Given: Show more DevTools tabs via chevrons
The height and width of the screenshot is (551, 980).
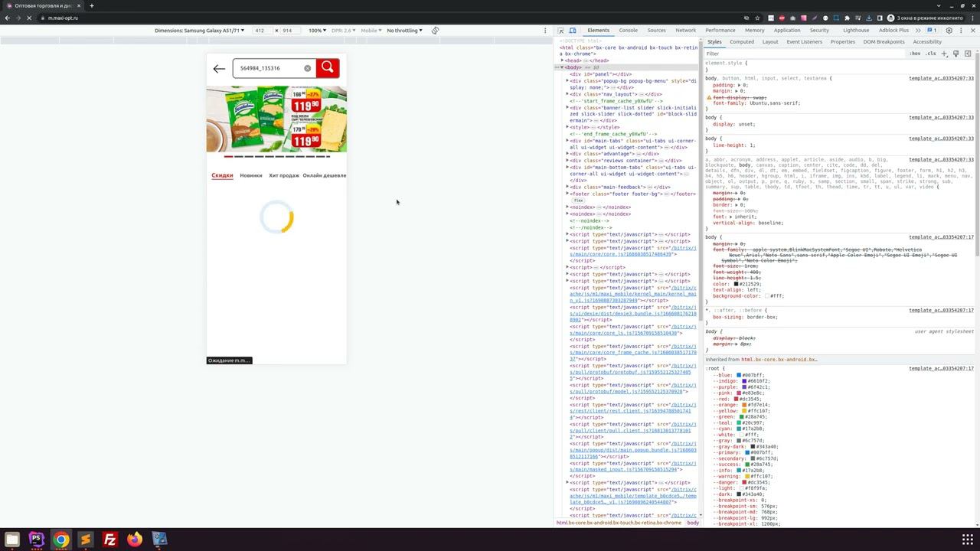Looking at the screenshot, I should tap(918, 31).
